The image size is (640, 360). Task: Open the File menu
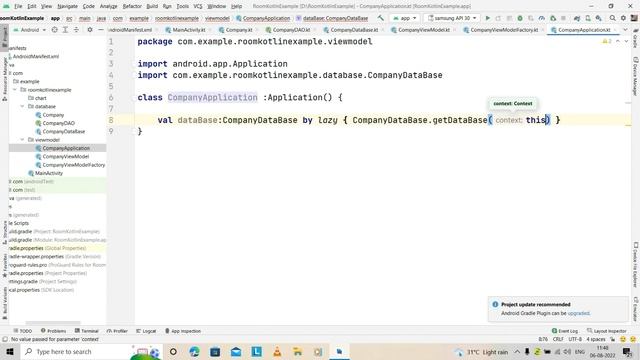point(18,6)
